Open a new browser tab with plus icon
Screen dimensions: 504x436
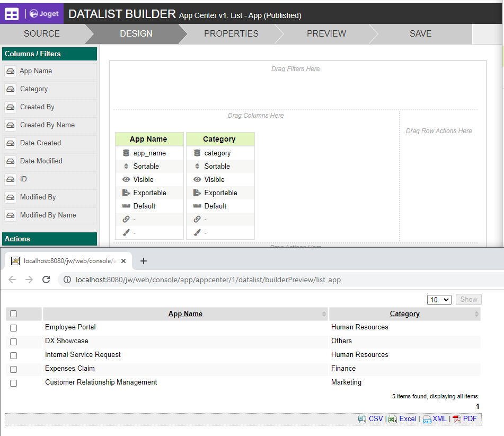point(143,261)
